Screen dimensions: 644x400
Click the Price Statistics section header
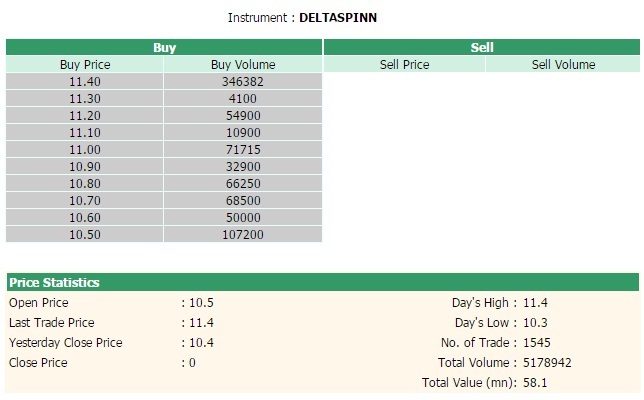point(54,283)
